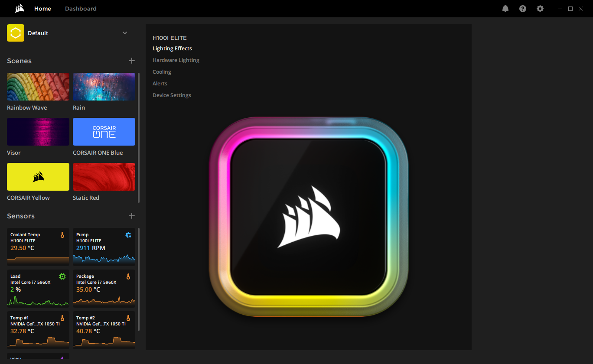593x364 pixels.
Task: Click the CORSAIR ONE Blue label
Action: click(x=98, y=153)
